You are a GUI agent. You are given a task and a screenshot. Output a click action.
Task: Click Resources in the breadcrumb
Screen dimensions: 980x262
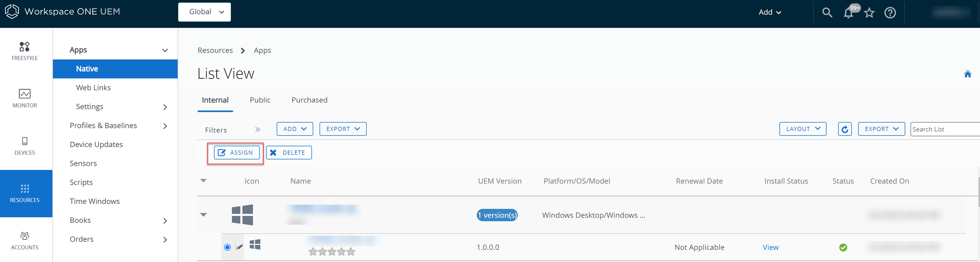pos(215,51)
